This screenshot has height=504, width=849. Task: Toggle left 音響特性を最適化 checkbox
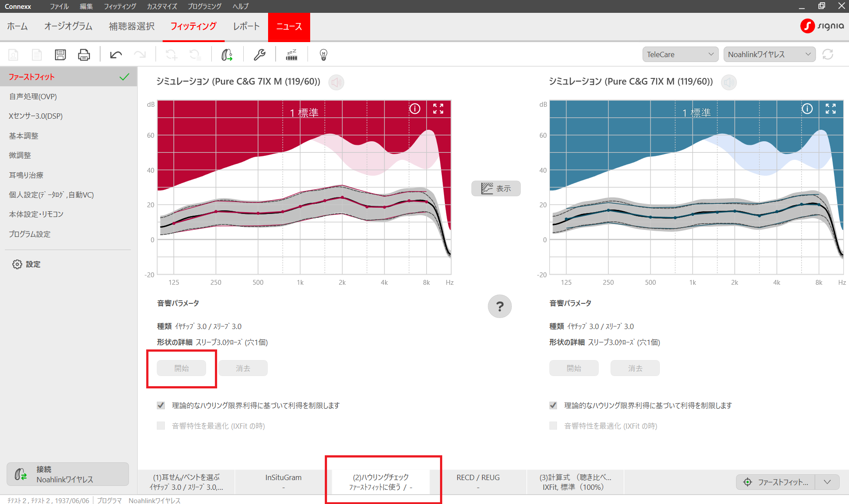(x=161, y=426)
